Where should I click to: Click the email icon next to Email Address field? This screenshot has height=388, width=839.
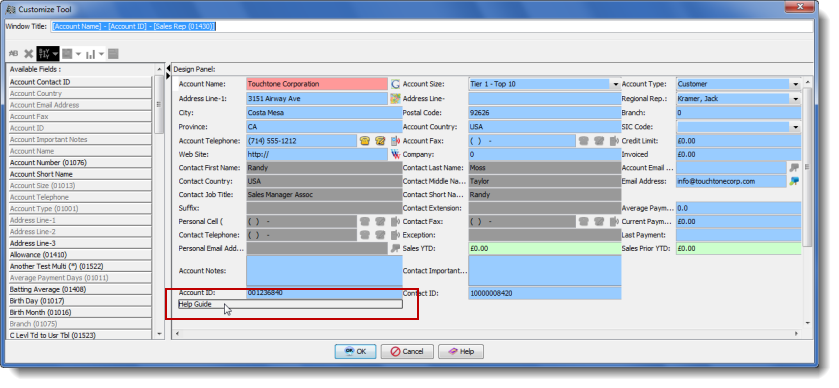pos(794,181)
